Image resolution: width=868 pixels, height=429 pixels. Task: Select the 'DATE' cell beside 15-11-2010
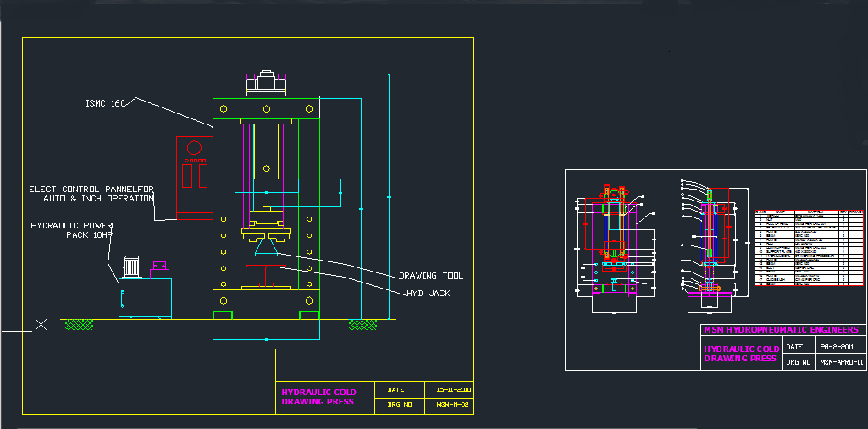click(x=400, y=389)
